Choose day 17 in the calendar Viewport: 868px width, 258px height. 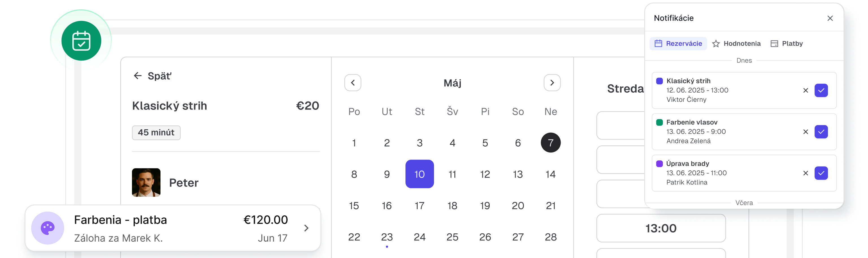420,206
